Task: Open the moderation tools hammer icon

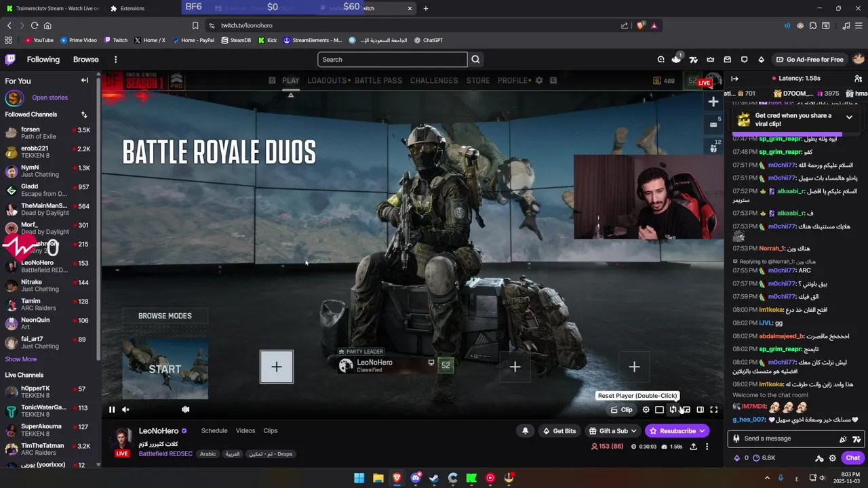Action: pos(819,457)
